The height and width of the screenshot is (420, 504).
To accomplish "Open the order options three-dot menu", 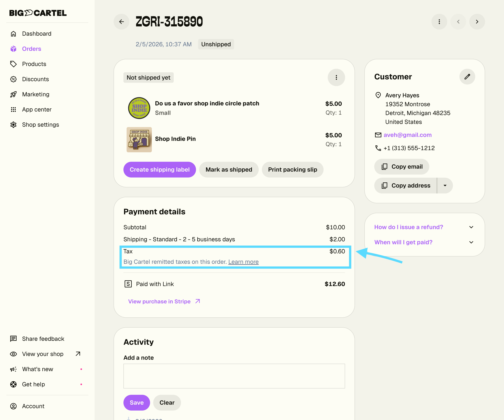I will pos(439,22).
